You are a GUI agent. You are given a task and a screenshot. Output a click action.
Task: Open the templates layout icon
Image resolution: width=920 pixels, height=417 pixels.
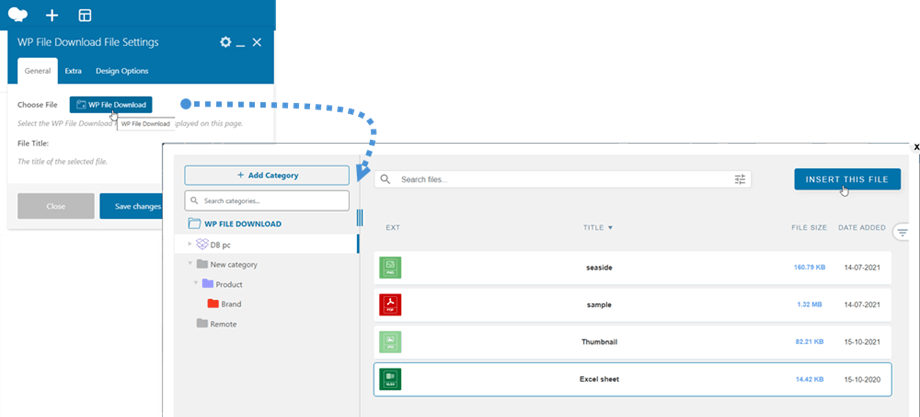click(85, 15)
